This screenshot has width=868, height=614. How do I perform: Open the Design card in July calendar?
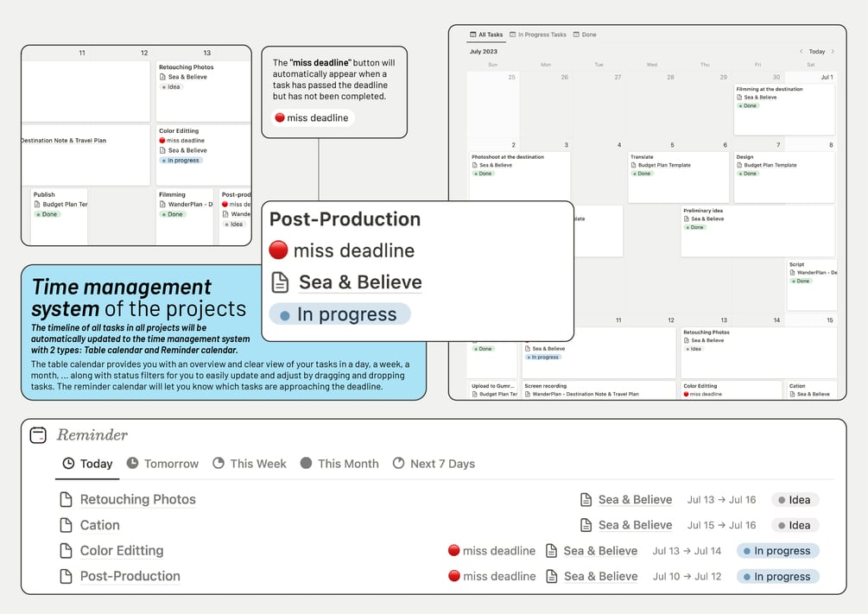(x=784, y=177)
